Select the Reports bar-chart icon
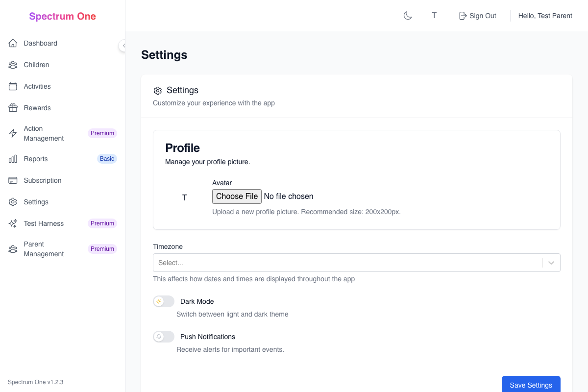 (13, 159)
